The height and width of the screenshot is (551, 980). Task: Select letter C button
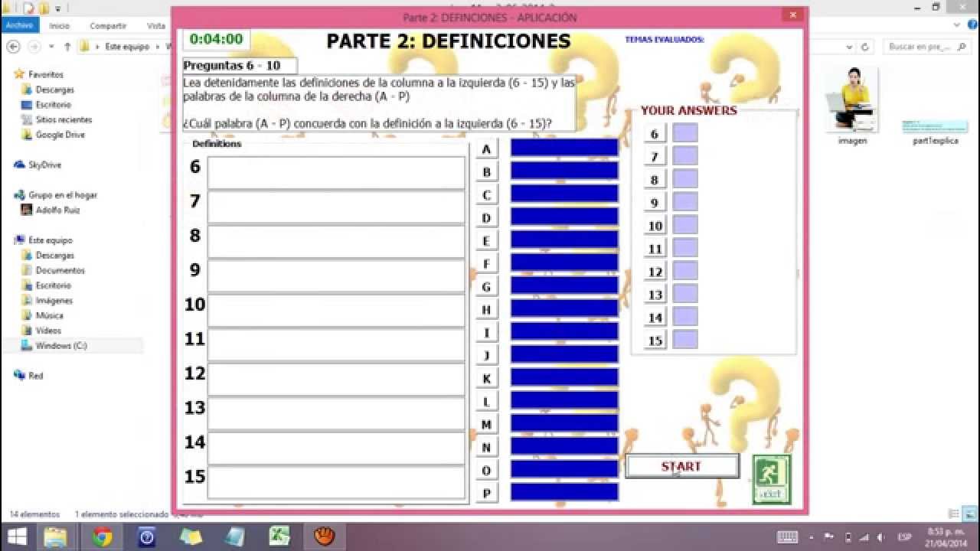(486, 195)
